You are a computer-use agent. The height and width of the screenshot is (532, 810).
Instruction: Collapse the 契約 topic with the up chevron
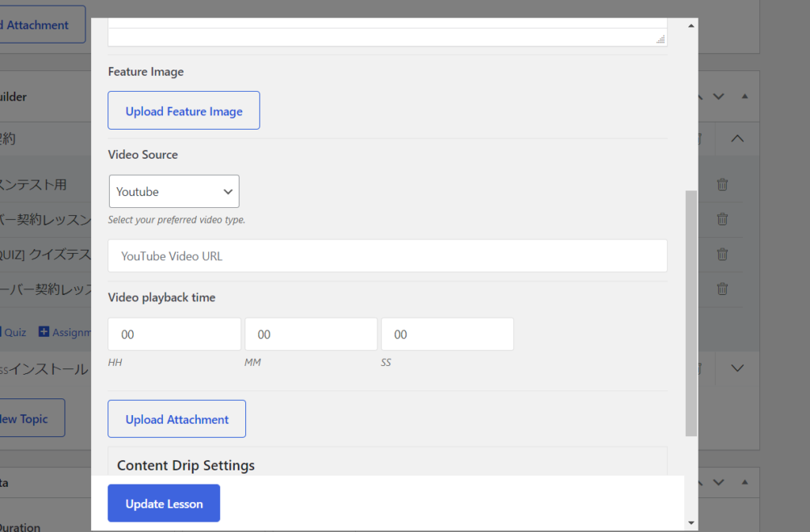(x=737, y=138)
